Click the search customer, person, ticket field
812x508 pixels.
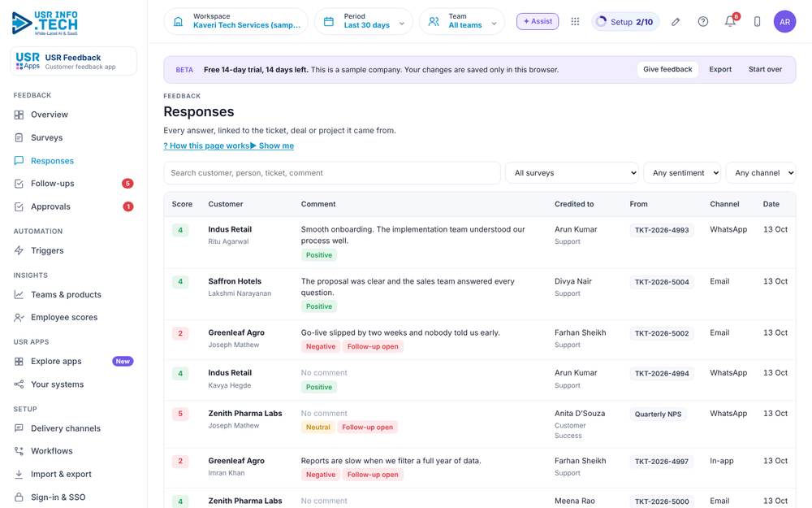click(332, 173)
